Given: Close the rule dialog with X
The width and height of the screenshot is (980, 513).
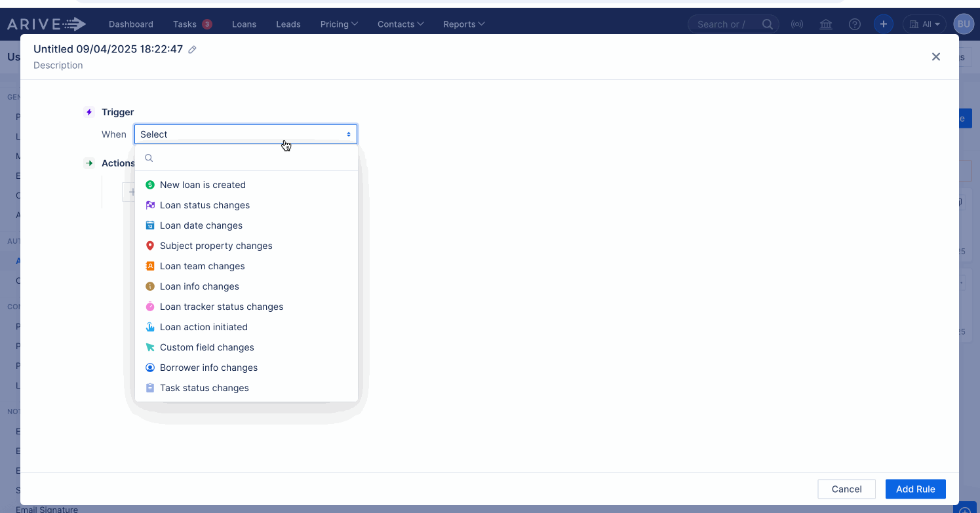Looking at the screenshot, I should tap(936, 57).
